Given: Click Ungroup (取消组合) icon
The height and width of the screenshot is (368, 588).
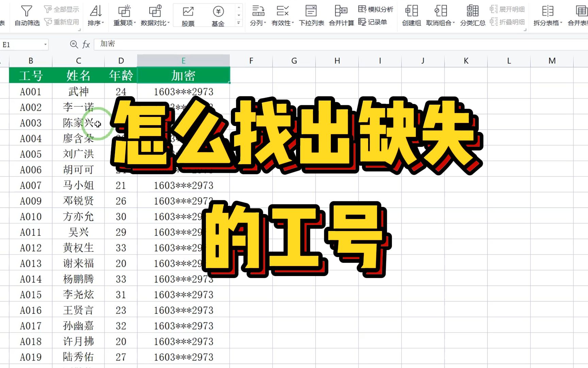Looking at the screenshot, I should pyautogui.click(x=440, y=11).
